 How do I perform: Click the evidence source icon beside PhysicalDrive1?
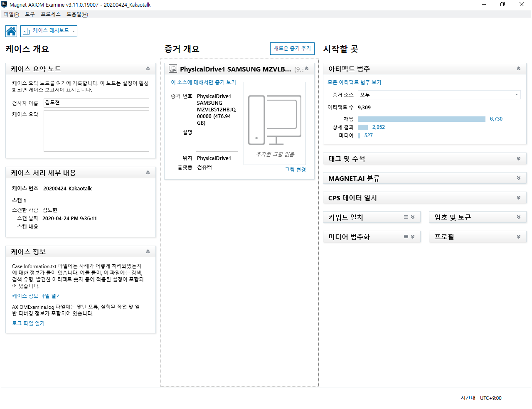pos(173,69)
